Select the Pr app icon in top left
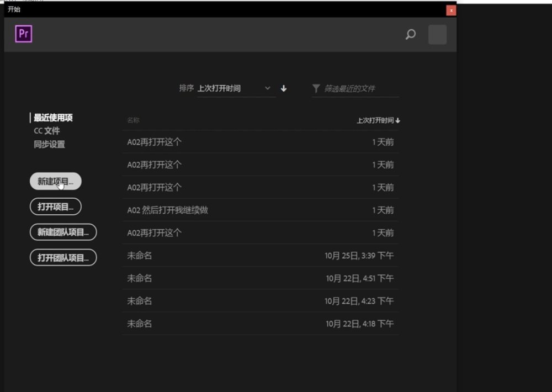This screenshot has width=552, height=392. 23,34
